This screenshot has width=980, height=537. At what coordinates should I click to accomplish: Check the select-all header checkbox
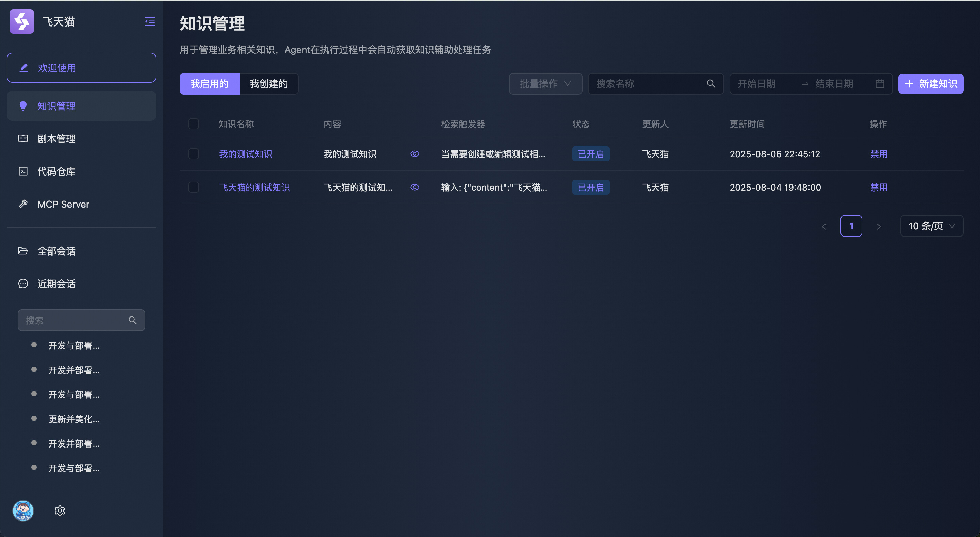coord(194,124)
